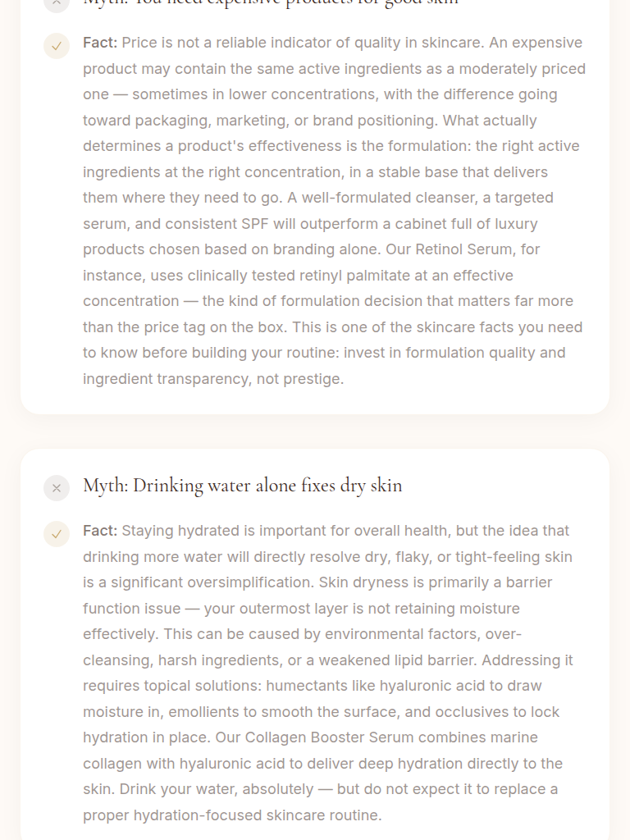Image resolution: width=630 pixels, height=840 pixels.
Task: Click the bold "Fact:" label before "Price is not"
Action: pyautogui.click(x=100, y=43)
